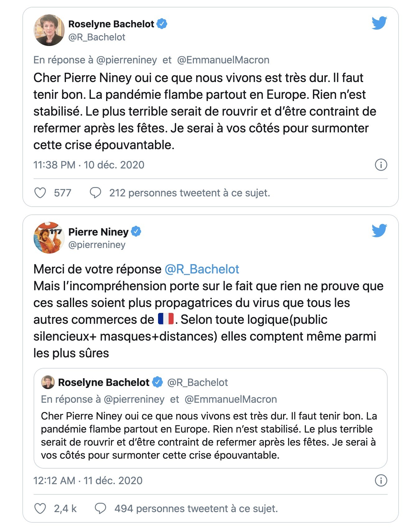Open '494 personnes tweetent à ce sujet' link
Viewport: 420px width, 532px height.
(x=196, y=509)
